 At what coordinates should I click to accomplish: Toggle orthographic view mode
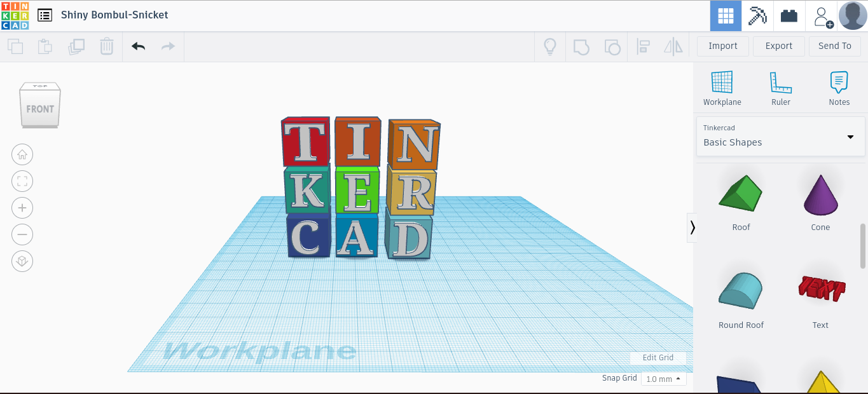22,261
